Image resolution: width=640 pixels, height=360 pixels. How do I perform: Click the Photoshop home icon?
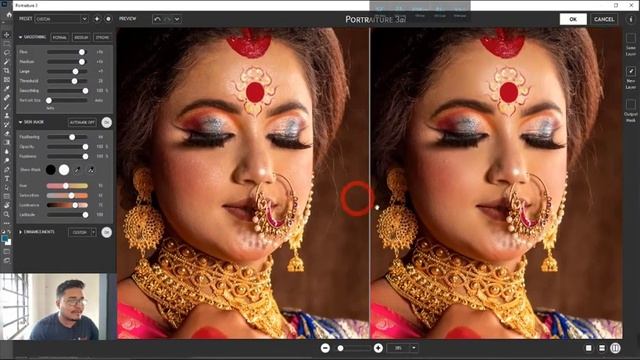pyautogui.click(x=9, y=15)
